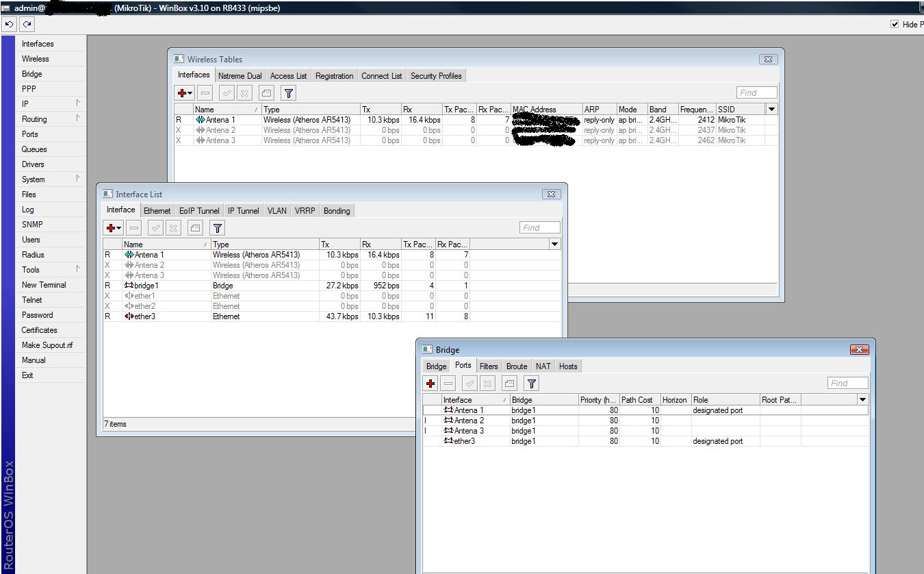Screen dimensions: 924x574
Task: Sort Interface List by Type column header
Action: pos(265,245)
